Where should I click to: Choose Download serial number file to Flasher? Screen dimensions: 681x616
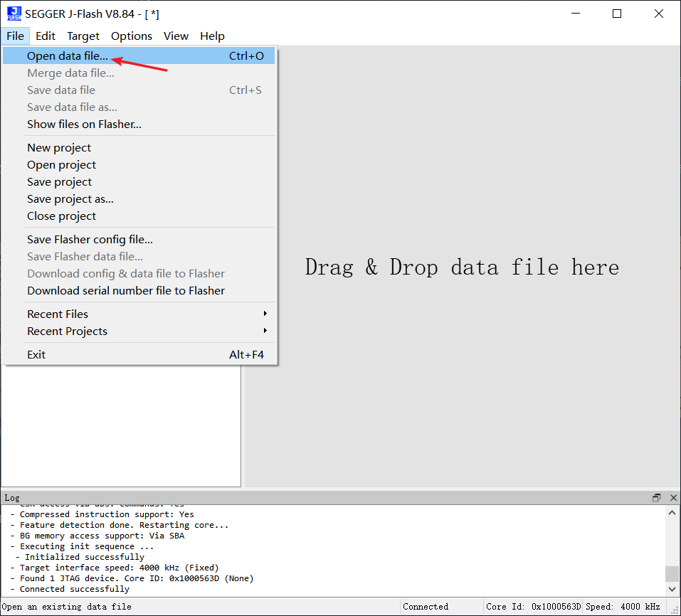[139, 290]
